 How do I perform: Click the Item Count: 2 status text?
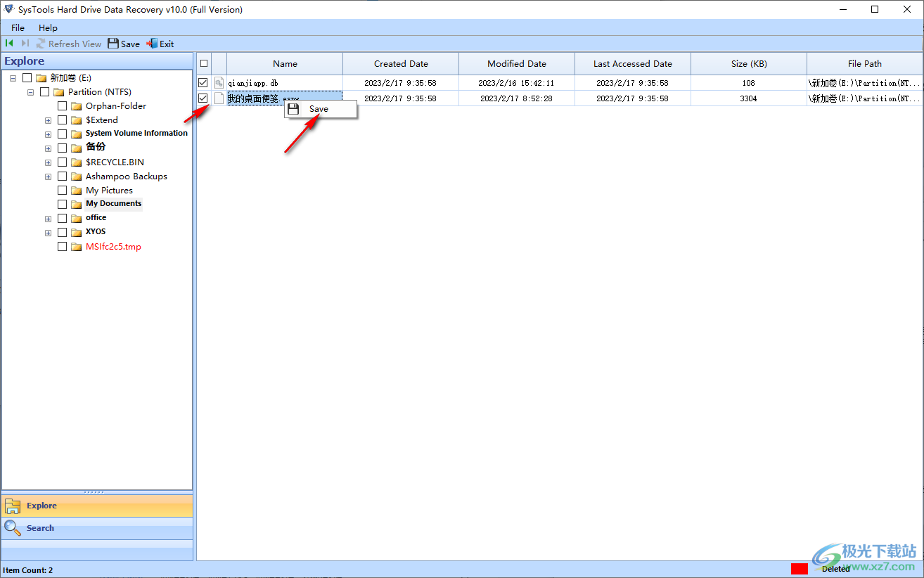[28, 570]
